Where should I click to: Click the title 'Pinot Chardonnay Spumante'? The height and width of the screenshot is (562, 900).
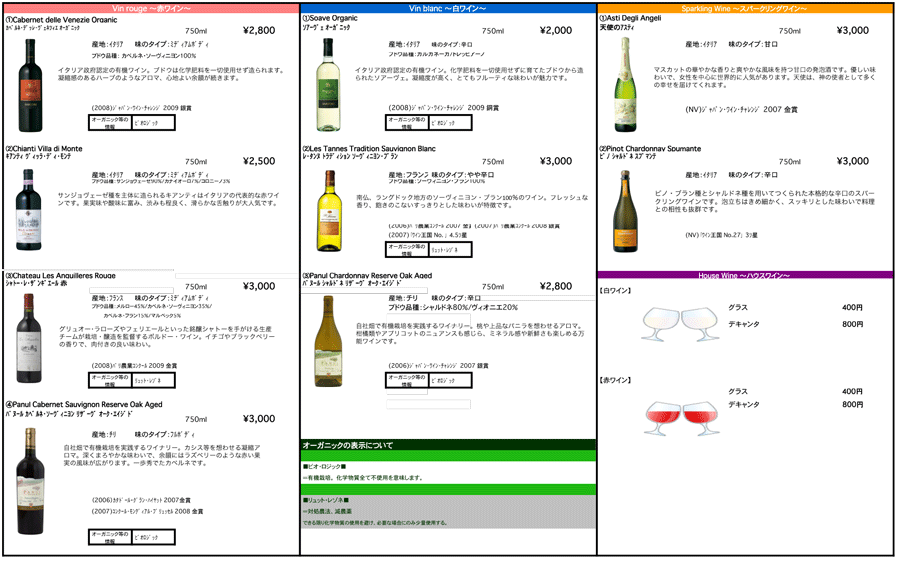(654, 149)
